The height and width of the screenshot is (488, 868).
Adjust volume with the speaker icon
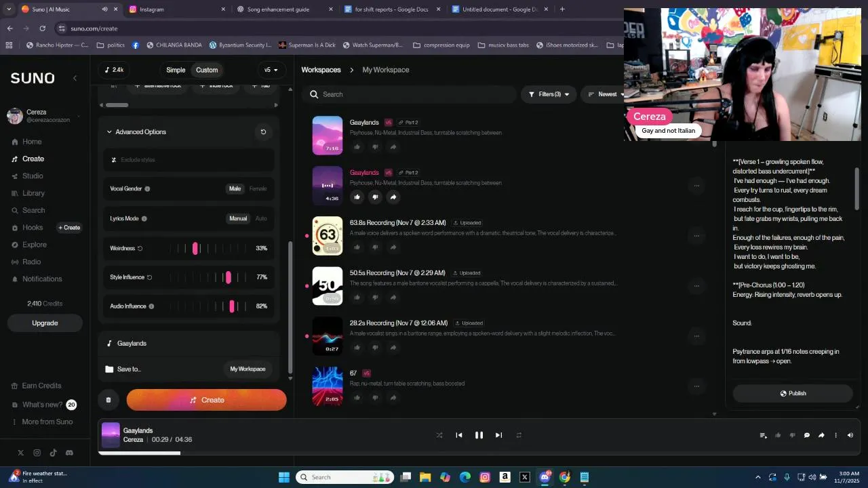tap(850, 436)
